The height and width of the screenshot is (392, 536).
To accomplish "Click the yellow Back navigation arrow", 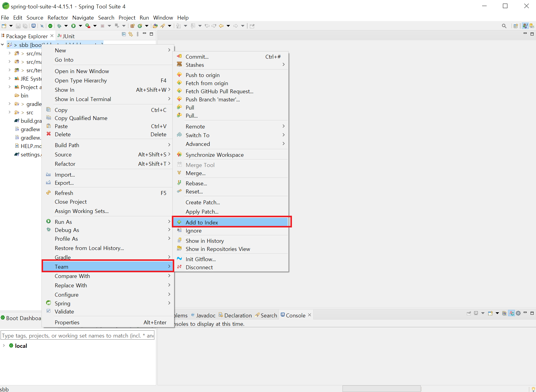I will click(221, 26).
